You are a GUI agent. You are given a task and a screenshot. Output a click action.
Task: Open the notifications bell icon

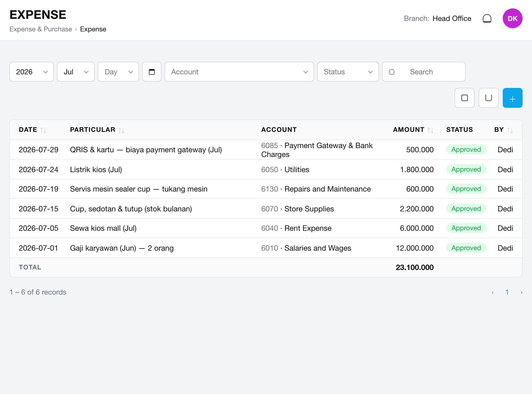(487, 19)
